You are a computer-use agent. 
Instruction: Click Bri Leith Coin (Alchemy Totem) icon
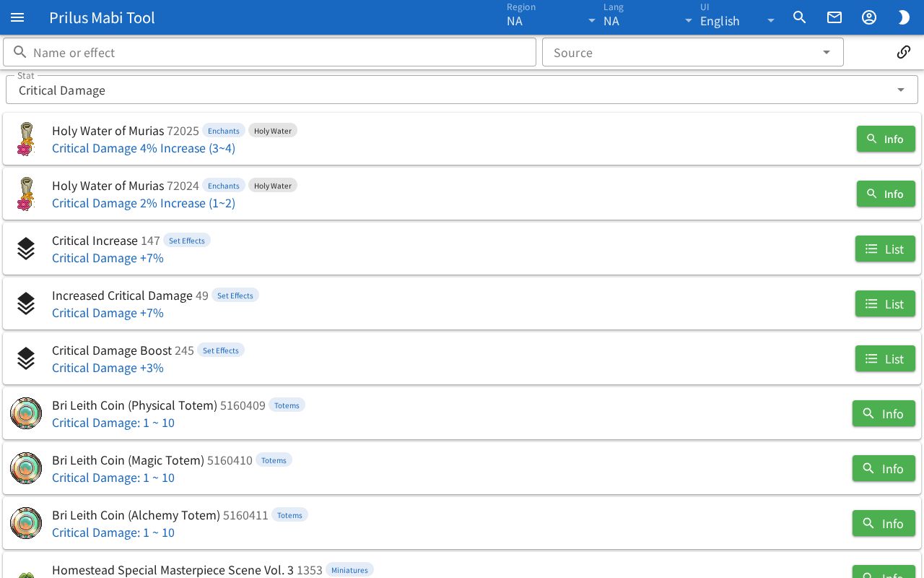(26, 523)
